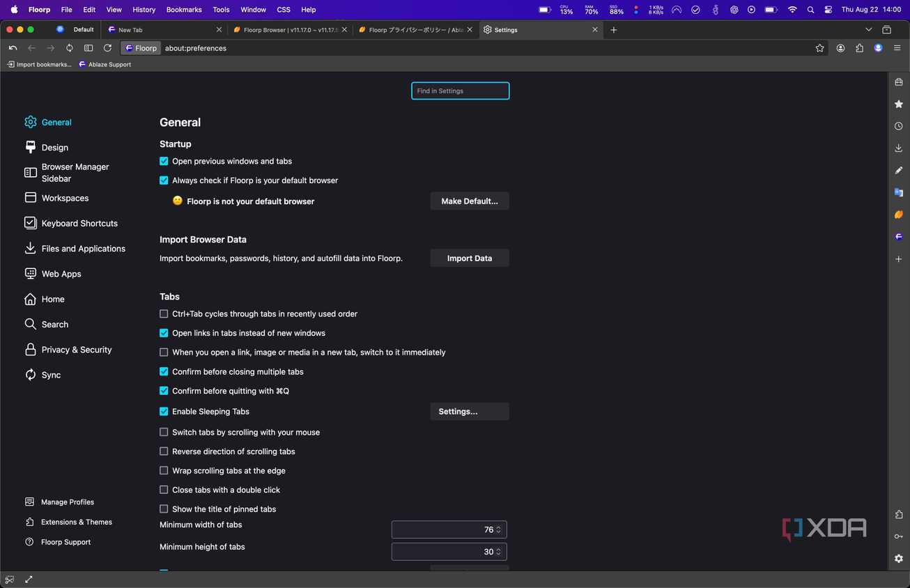This screenshot has width=910, height=588.
Task: Click the undo close tab toolbar icon
Action: click(13, 48)
